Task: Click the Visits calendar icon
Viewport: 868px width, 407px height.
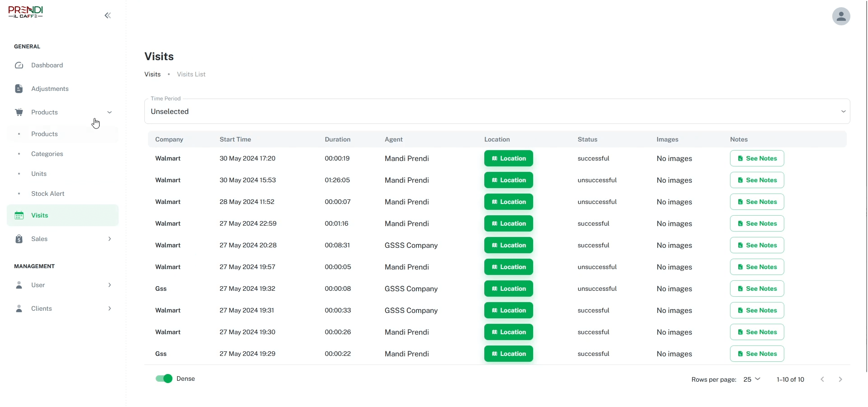Action: pos(19,215)
